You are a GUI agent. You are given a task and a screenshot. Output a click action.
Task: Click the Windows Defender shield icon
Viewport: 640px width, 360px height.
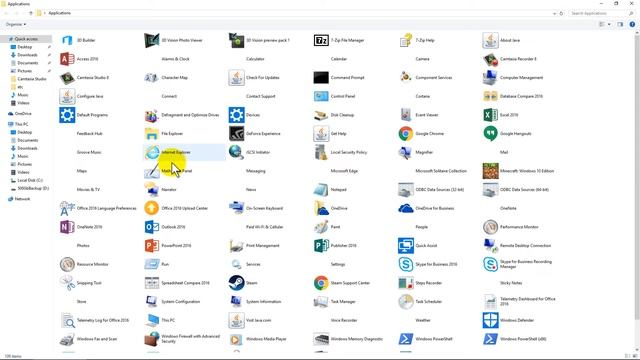(490, 320)
